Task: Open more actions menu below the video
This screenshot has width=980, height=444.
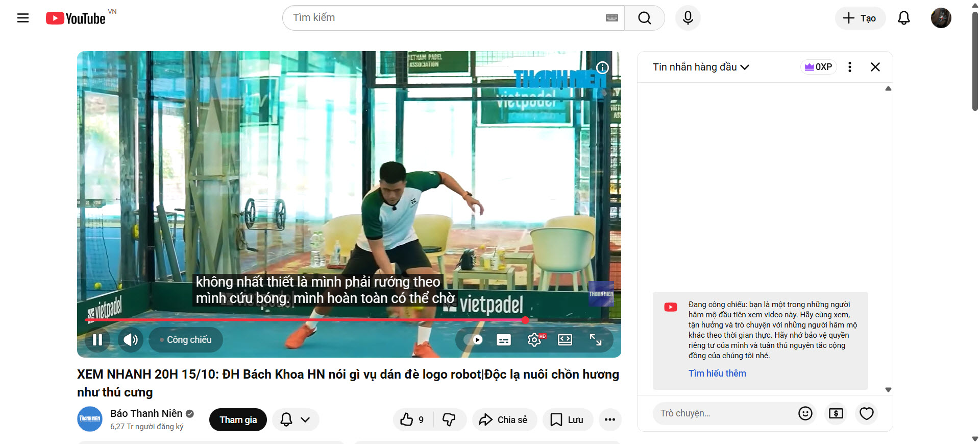Action: click(x=609, y=420)
